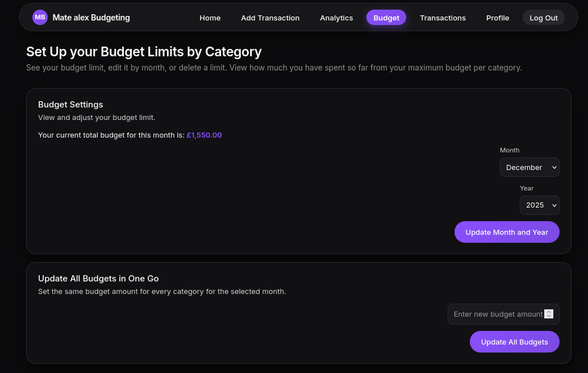
Task: Open the Add Transaction page
Action: tap(270, 18)
